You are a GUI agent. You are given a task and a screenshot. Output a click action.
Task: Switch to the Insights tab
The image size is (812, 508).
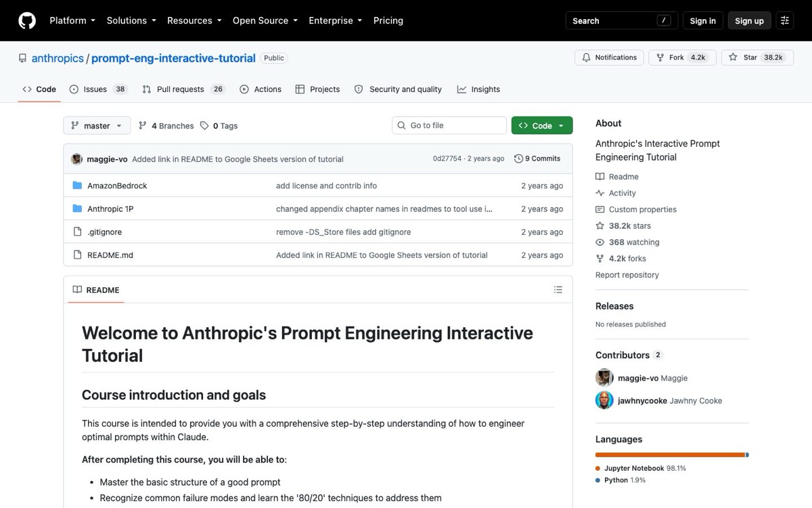click(478, 89)
